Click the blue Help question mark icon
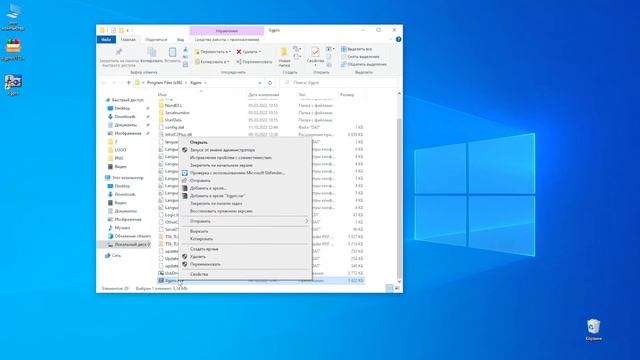This screenshot has height=360, width=640. [x=398, y=39]
